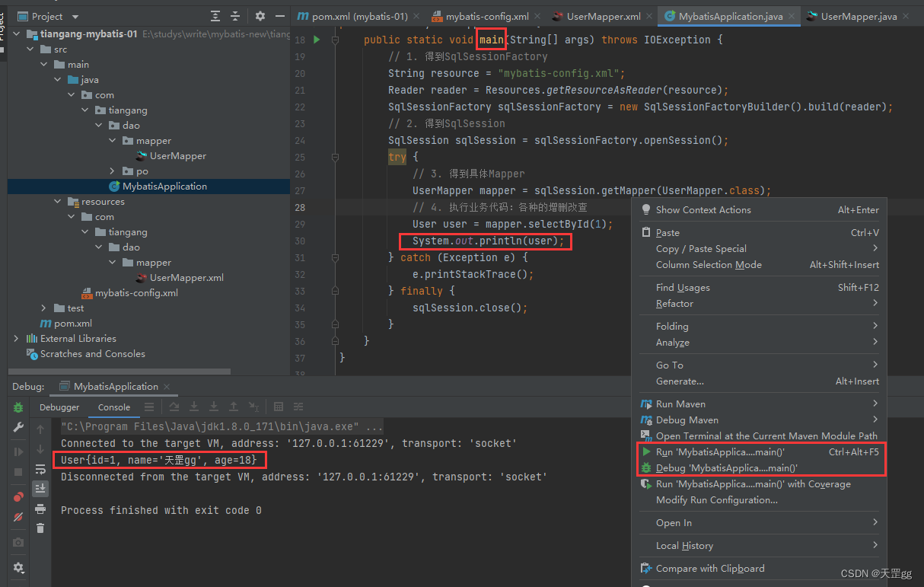Hide the Project tool window
Image resolution: width=924 pixels, height=587 pixels.
point(279,16)
